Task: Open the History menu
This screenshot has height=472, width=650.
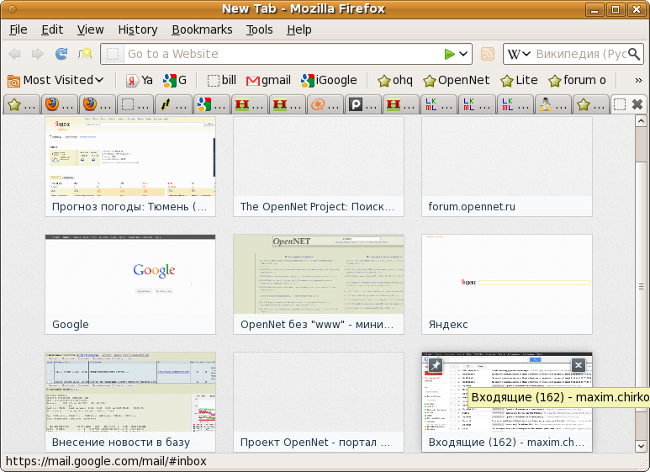Action: (x=137, y=30)
